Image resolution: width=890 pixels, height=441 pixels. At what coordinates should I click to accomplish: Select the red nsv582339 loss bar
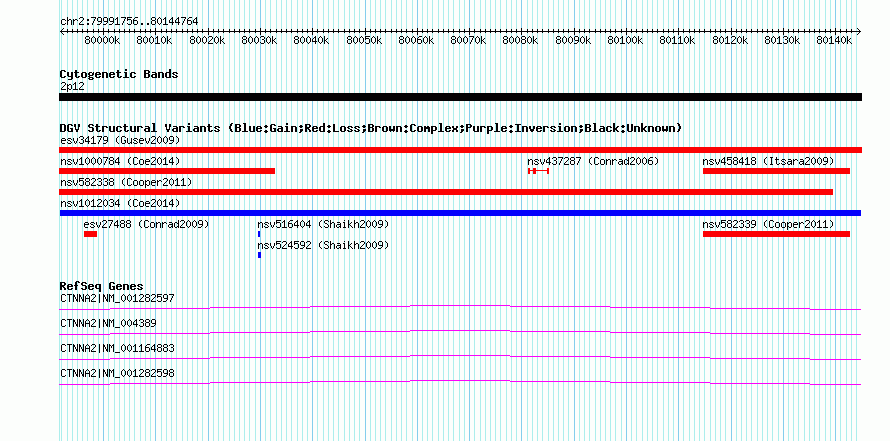776,234
